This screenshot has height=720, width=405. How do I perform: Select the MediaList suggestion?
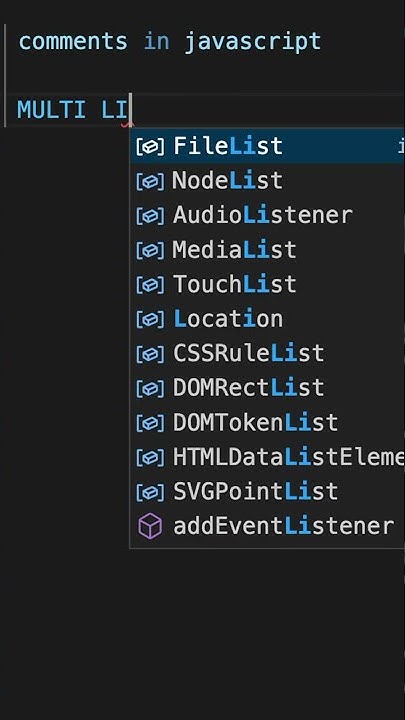(x=268, y=250)
